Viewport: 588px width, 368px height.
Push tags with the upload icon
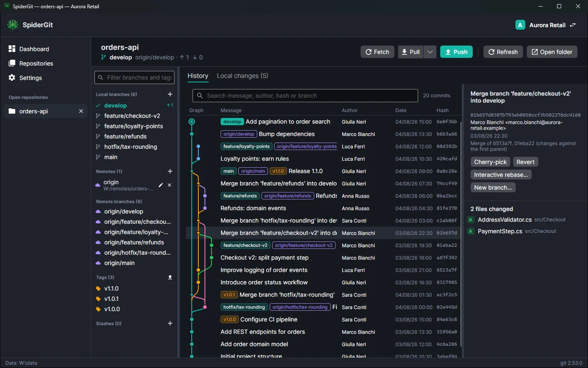click(x=170, y=277)
